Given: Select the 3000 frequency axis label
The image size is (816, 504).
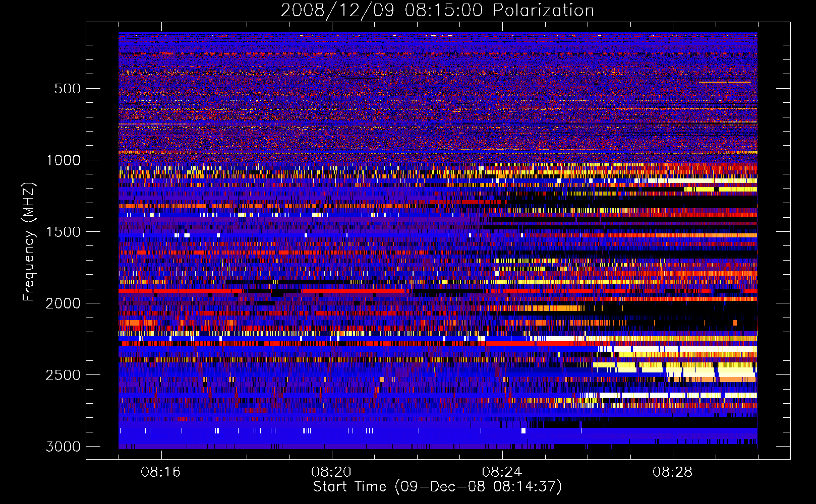Looking at the screenshot, I should (63, 447).
